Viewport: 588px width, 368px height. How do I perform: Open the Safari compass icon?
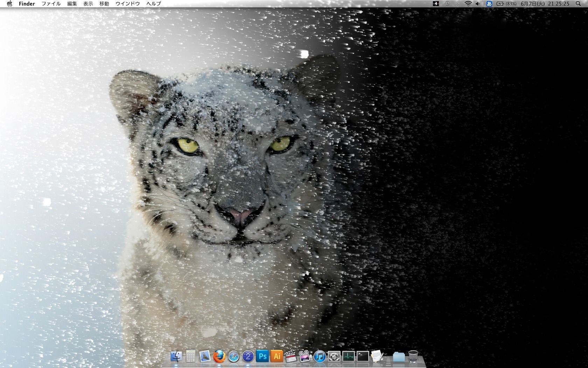[x=233, y=357]
